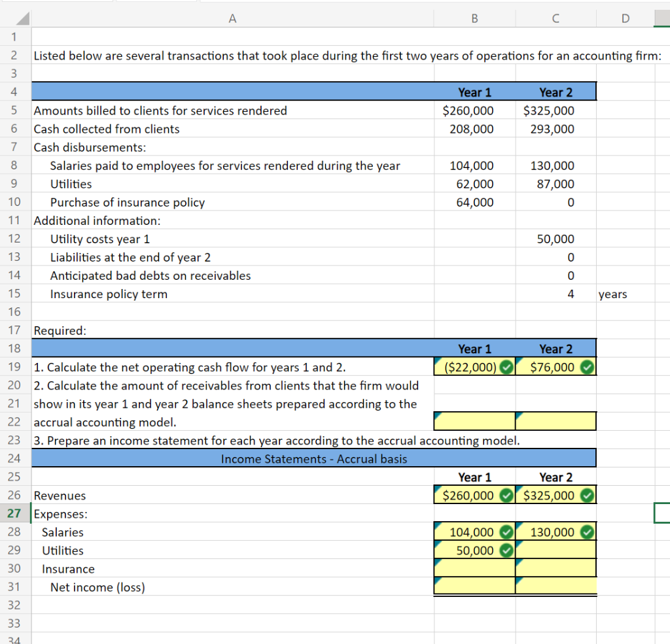Click the green checkmark beside ($22,000)
Viewport: 670px width, 644px height.
coord(506,367)
